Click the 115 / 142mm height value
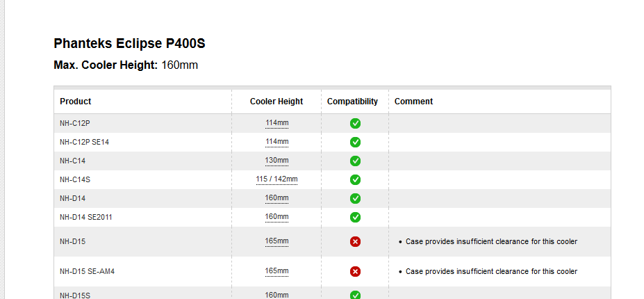 point(276,179)
